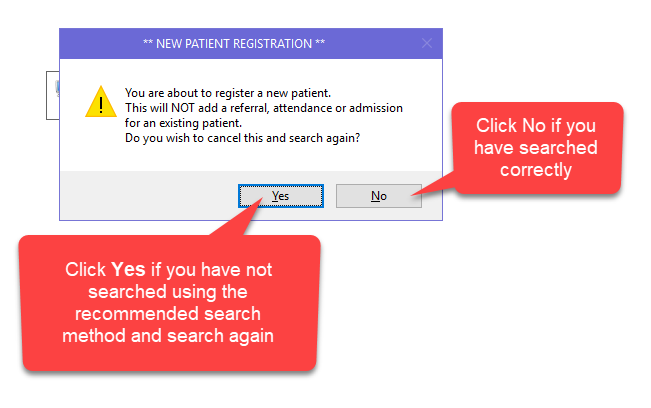This screenshot has width=651, height=408.
Task: Click the NEW PATIENT REGISTRATION title bar
Action: pyautogui.click(x=251, y=44)
